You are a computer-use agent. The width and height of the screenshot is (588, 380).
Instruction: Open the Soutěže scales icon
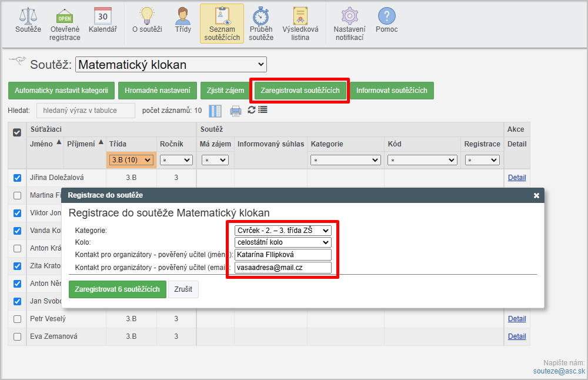[28, 16]
